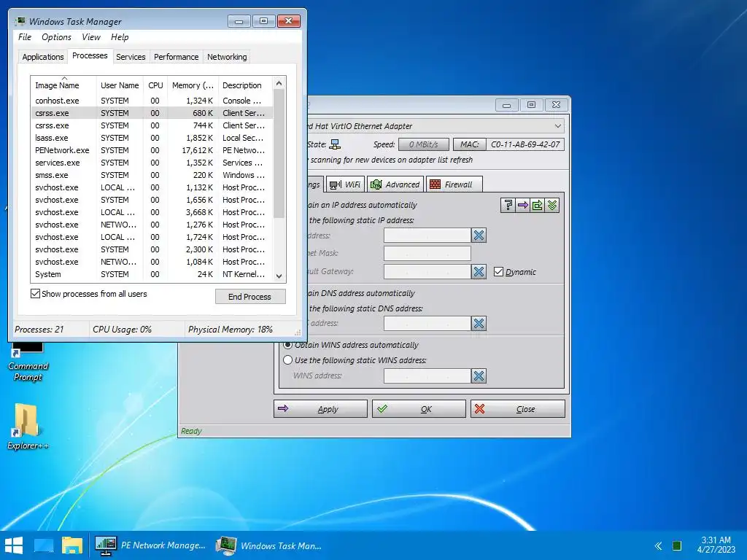Clear the static IP address field with its X icon

tap(479, 236)
